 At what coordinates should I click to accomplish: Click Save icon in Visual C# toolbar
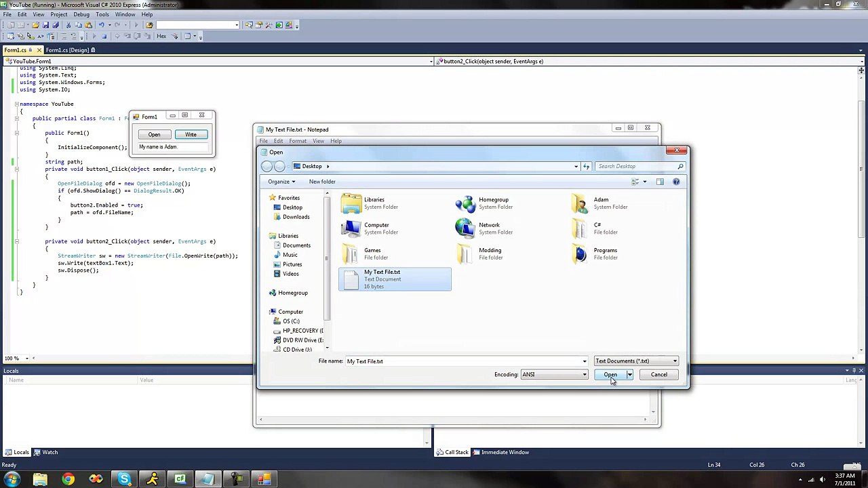[45, 25]
